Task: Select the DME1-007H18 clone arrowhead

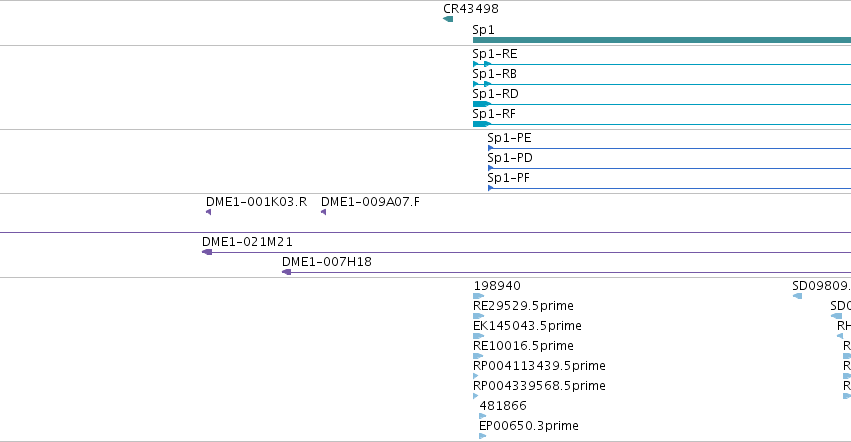Action: click(x=287, y=273)
